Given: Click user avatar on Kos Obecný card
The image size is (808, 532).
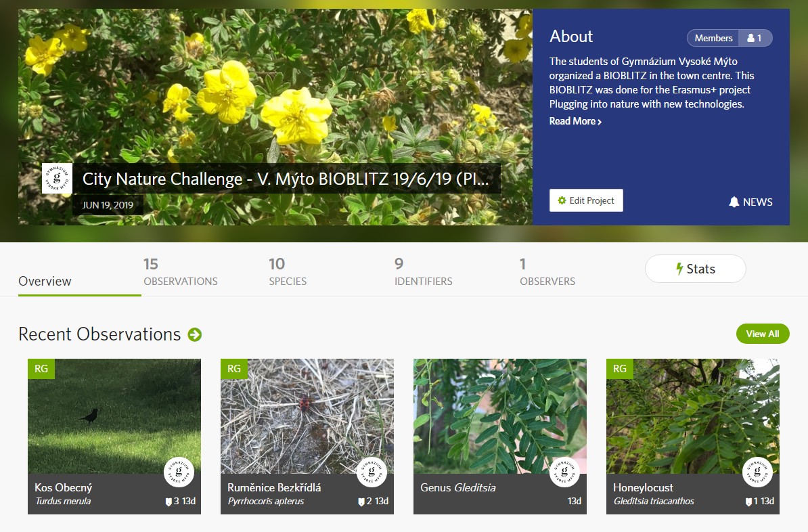Looking at the screenshot, I should click(179, 472).
